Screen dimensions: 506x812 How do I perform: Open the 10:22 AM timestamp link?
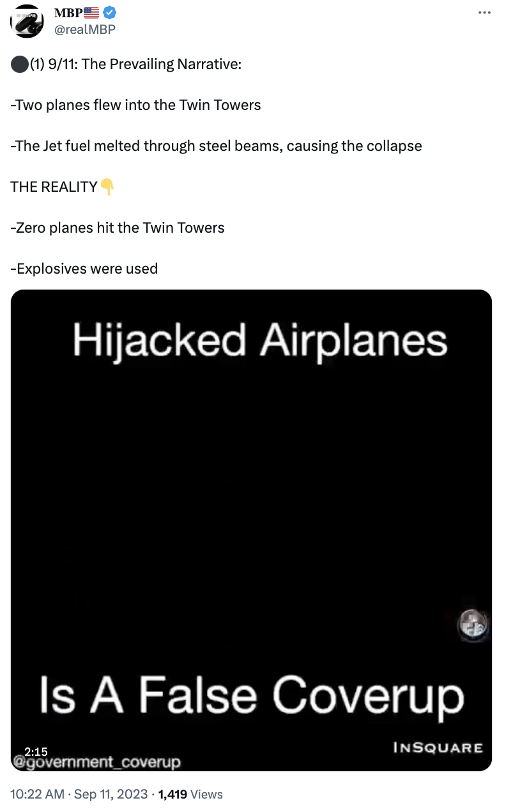click(38, 794)
